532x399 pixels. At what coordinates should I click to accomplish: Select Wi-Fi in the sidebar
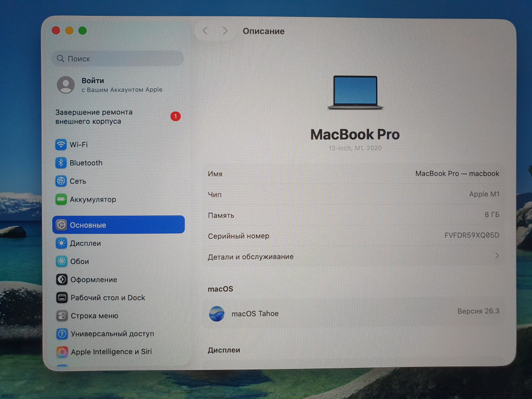(x=118, y=145)
